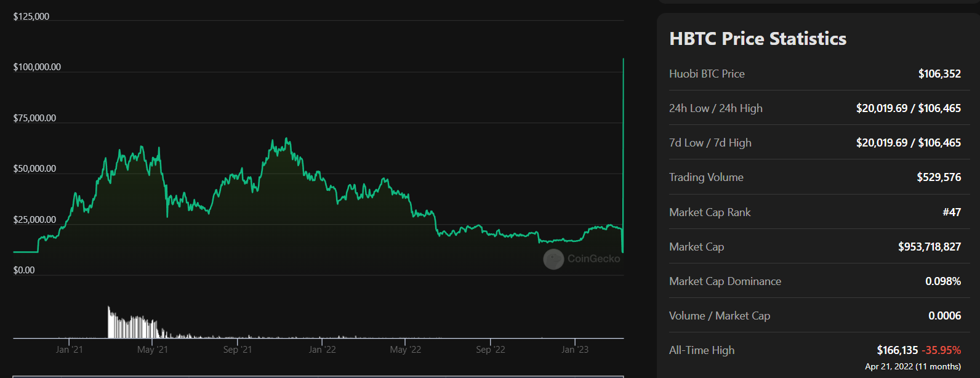Click the $106,352 current price value

(939, 74)
